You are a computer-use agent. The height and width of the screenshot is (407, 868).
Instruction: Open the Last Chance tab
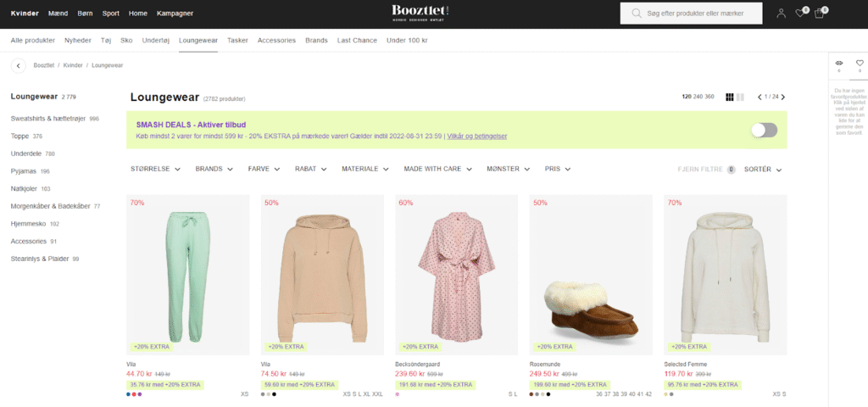pyautogui.click(x=357, y=41)
